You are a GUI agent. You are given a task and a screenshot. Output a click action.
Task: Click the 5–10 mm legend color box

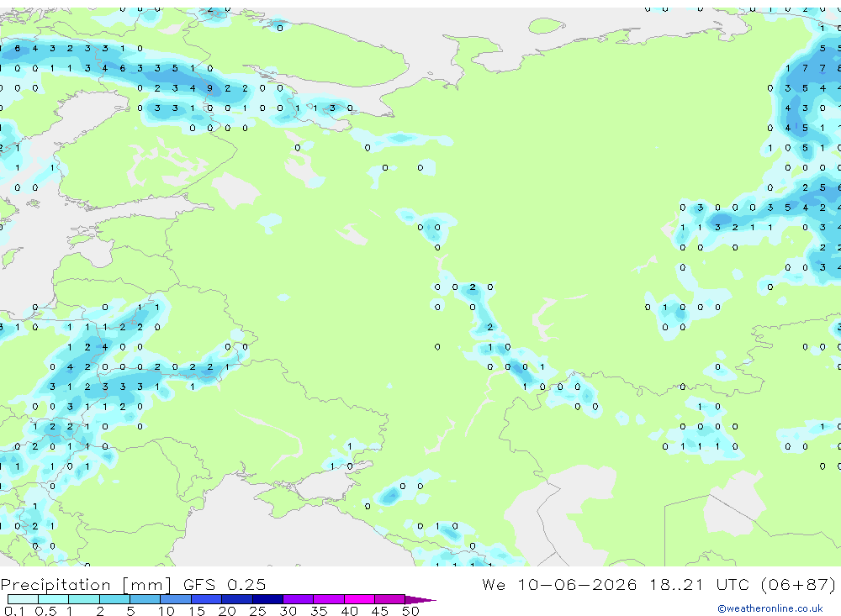(145, 599)
